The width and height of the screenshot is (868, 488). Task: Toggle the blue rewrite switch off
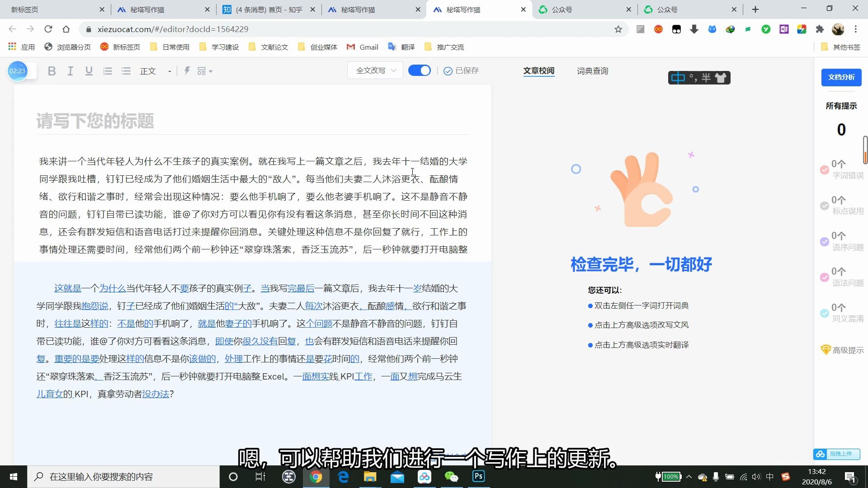click(419, 70)
